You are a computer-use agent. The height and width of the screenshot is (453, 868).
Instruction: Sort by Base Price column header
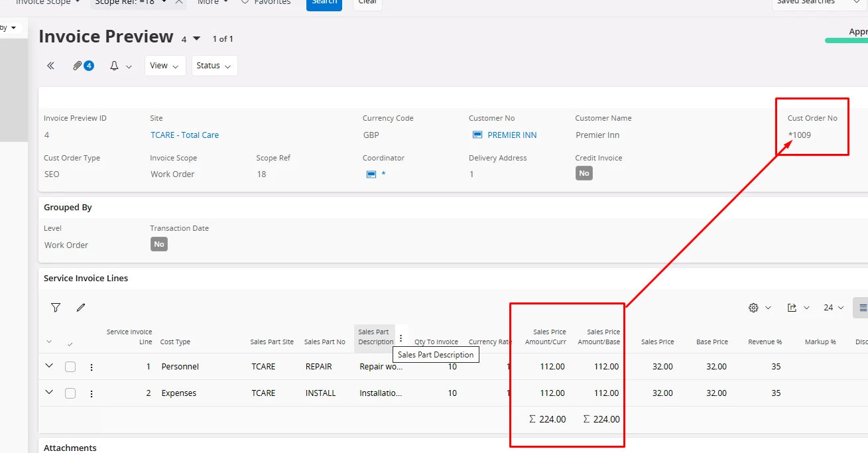click(x=712, y=342)
